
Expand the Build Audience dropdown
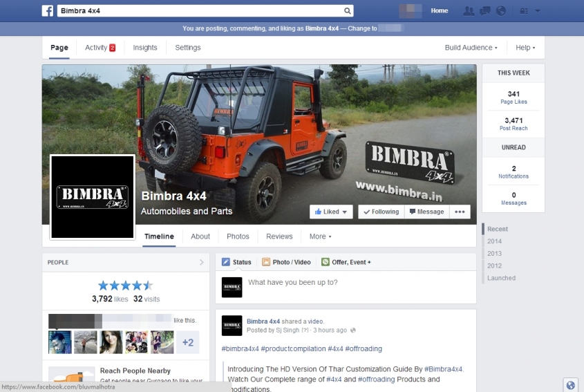pyautogui.click(x=471, y=48)
